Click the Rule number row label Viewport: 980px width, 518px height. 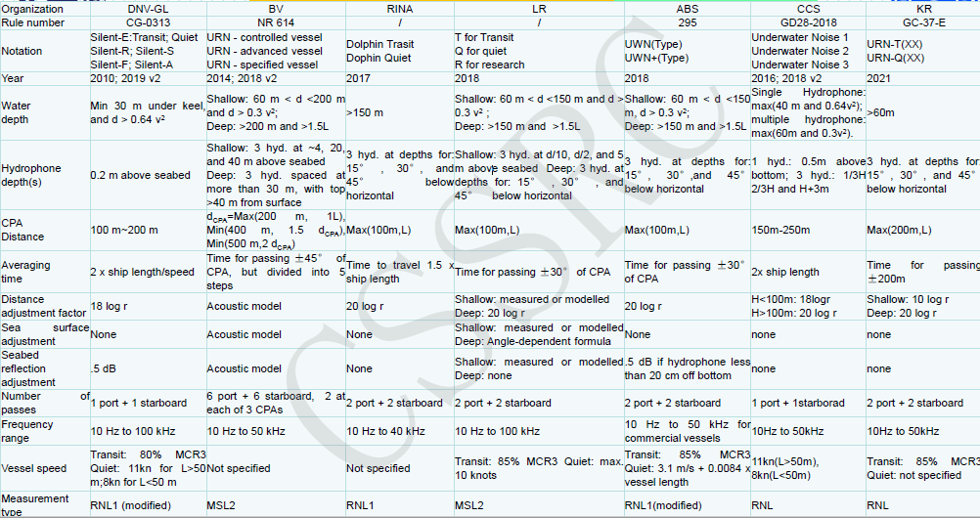point(45,23)
